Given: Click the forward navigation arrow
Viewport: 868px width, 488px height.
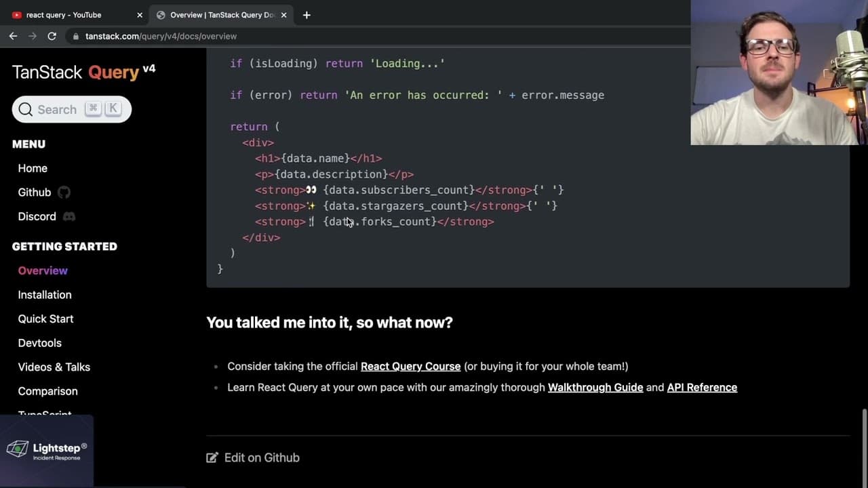Looking at the screenshot, I should pos(32,36).
